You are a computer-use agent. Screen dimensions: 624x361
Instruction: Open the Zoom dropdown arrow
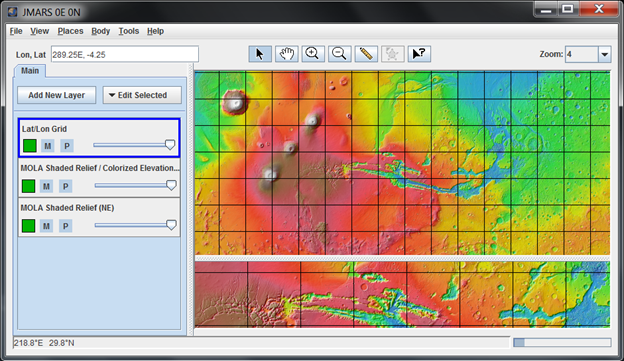point(604,54)
